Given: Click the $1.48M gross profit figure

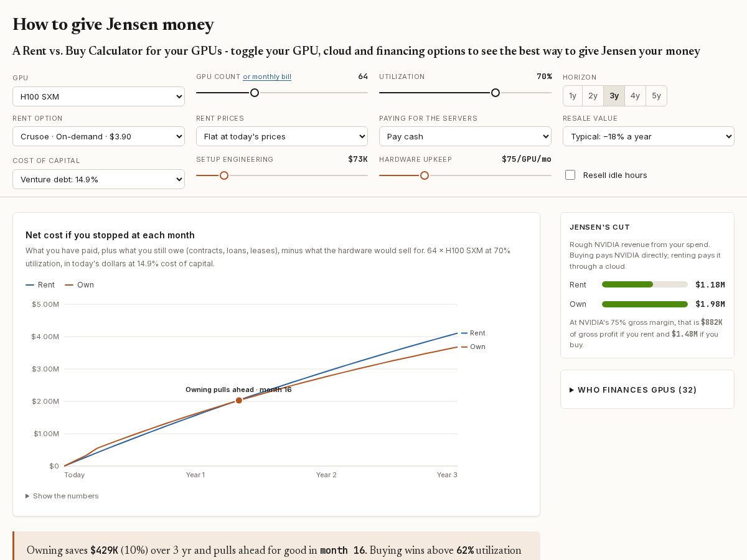Looking at the screenshot, I should tap(684, 334).
